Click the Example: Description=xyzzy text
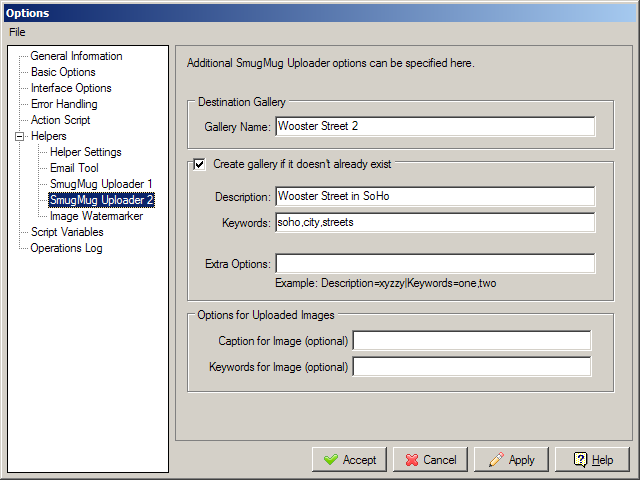The image size is (640, 480). (386, 283)
